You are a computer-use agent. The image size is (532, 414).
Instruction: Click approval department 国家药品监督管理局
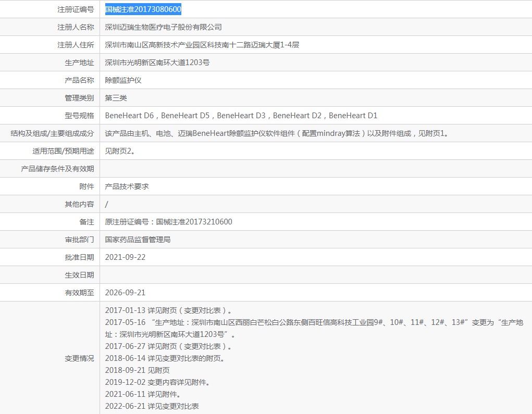[138, 240]
